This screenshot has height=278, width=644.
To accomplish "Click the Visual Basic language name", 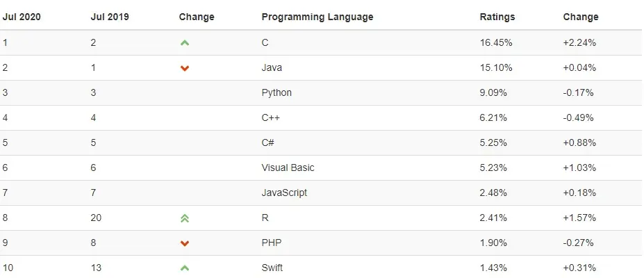I will [x=288, y=167].
